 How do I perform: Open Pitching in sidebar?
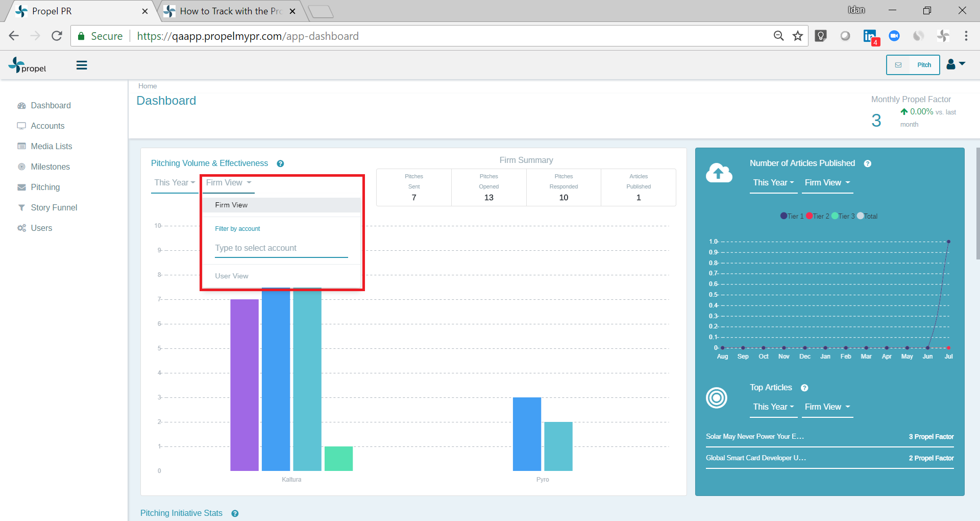(45, 187)
